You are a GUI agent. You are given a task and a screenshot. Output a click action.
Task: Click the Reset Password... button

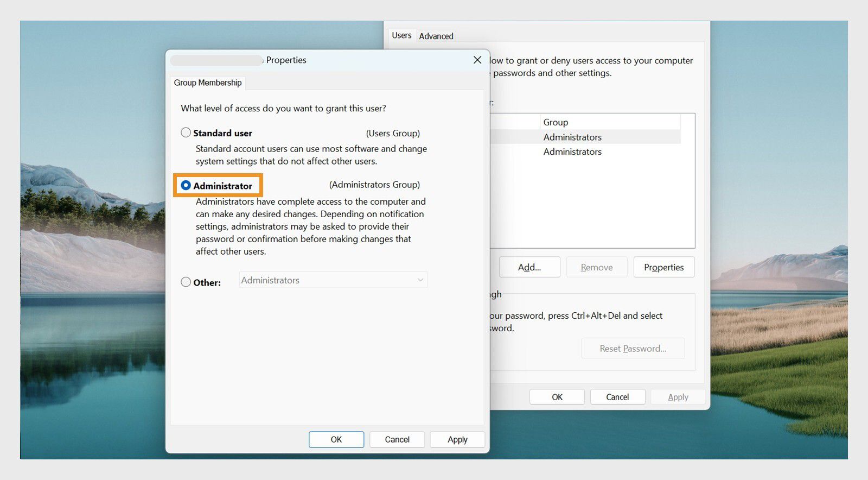[633, 349]
